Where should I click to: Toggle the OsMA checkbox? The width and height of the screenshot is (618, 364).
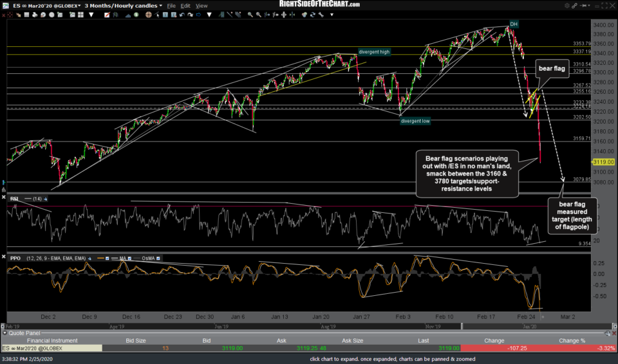tap(158, 259)
